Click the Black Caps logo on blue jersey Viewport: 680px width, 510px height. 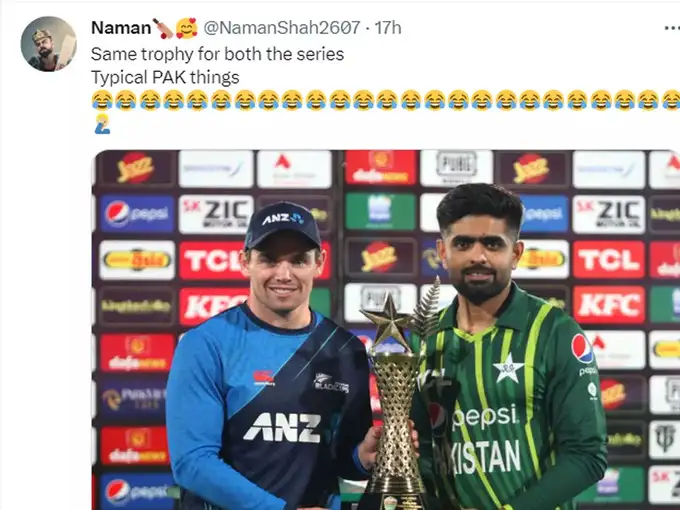click(x=331, y=383)
